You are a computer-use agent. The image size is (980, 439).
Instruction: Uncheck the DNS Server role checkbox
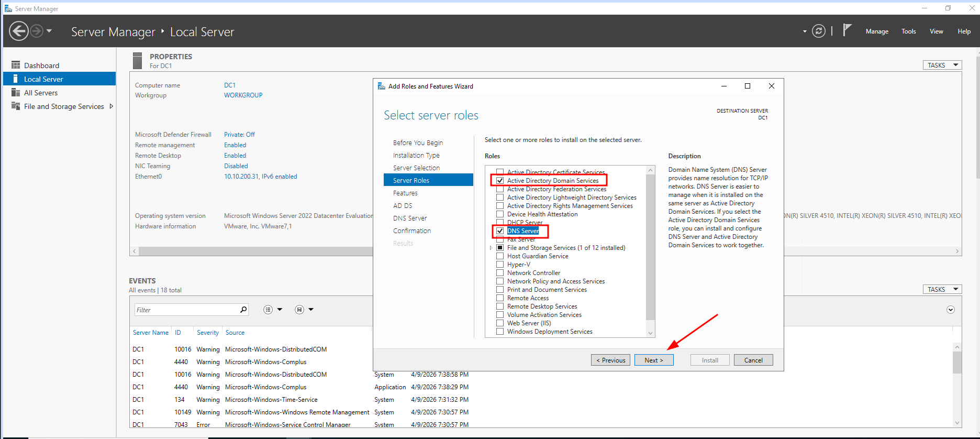tap(500, 231)
